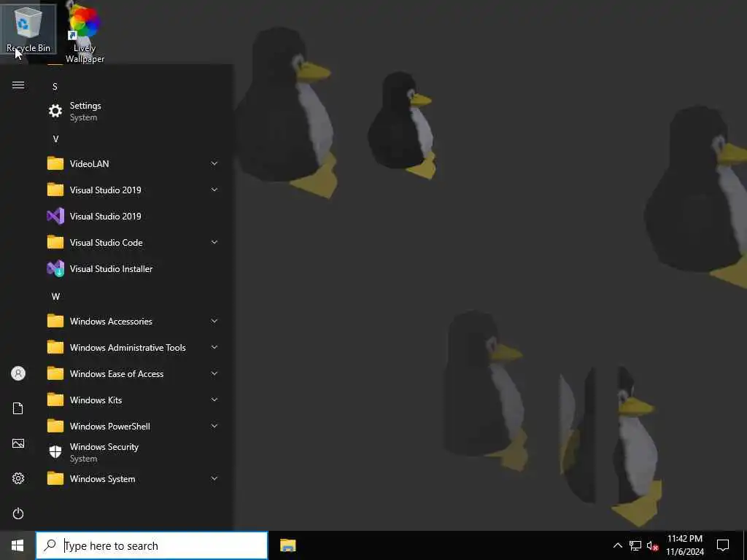The height and width of the screenshot is (560, 747).
Task: Expand Windows PowerShell chevron
Action: [214, 426]
